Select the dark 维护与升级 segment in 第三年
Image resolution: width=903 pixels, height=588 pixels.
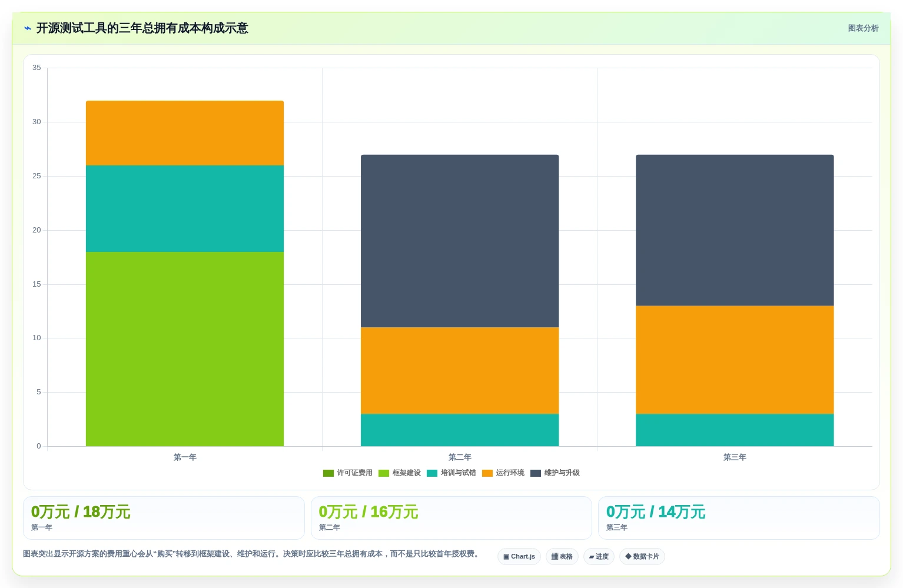(x=735, y=230)
